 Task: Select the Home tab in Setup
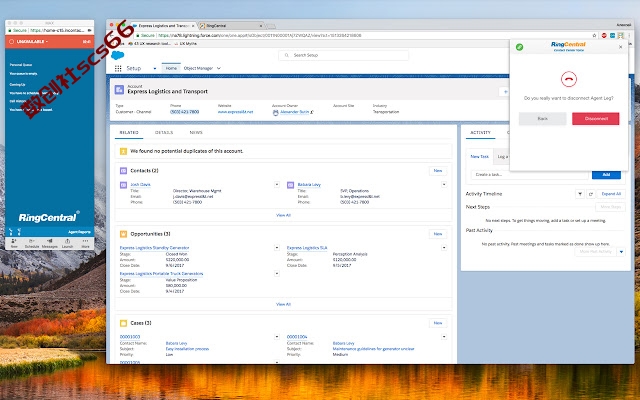pyautogui.click(x=171, y=68)
